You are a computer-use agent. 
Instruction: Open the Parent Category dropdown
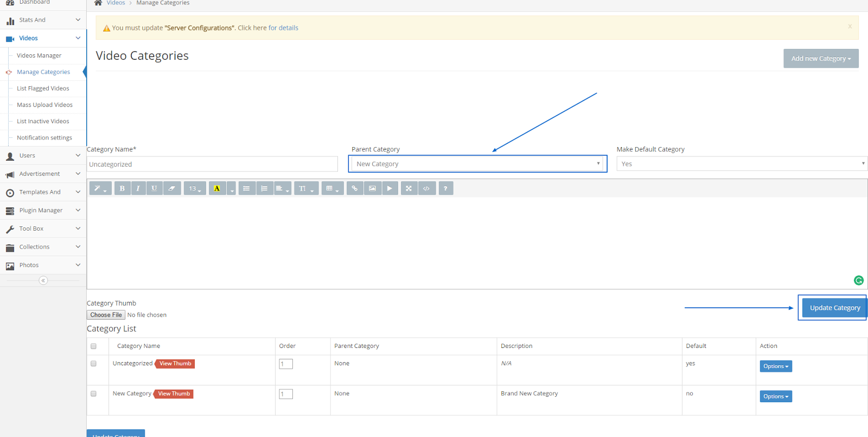pyautogui.click(x=477, y=164)
